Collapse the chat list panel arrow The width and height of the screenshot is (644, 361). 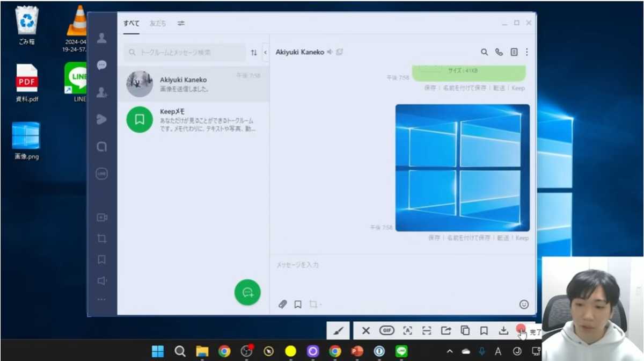click(265, 53)
